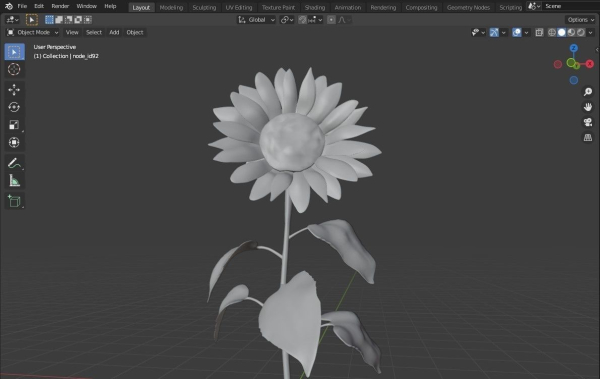This screenshot has width=600, height=379.
Task: Switch to Rendered viewport shading
Action: (580, 33)
